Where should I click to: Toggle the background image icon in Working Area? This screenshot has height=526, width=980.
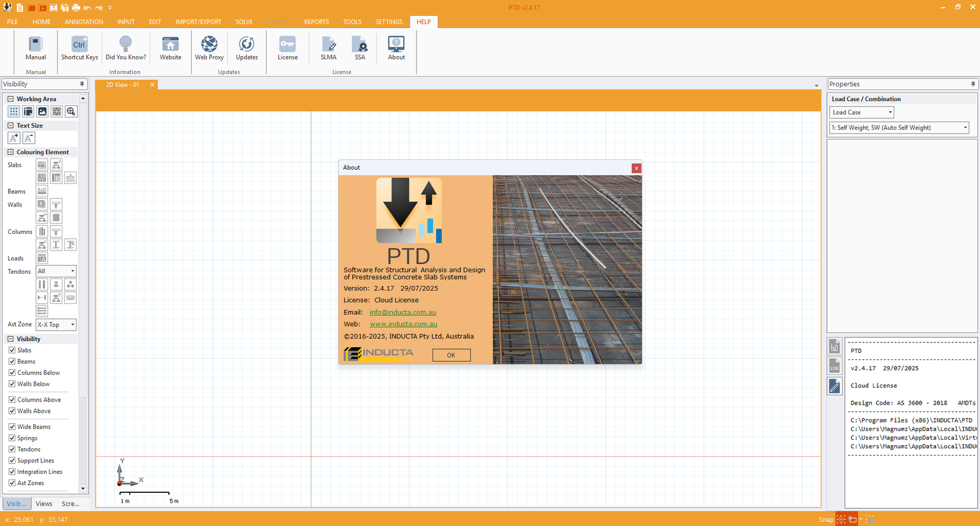point(42,111)
